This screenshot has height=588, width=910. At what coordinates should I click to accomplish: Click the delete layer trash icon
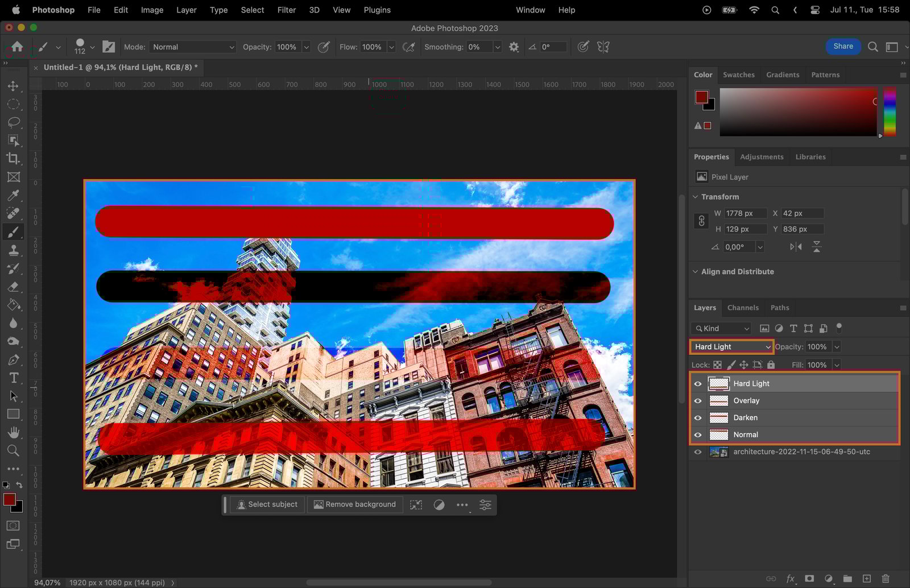point(886,578)
